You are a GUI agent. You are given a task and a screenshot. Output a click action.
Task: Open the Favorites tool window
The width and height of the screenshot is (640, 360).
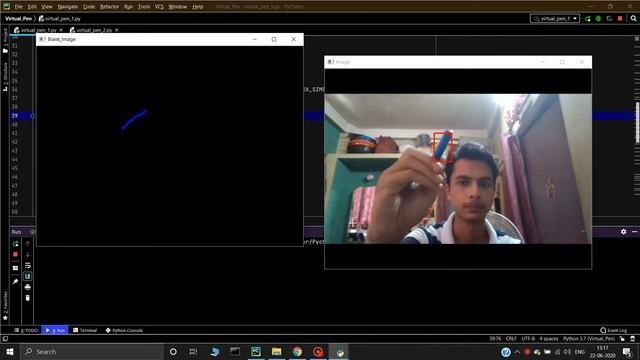(x=5, y=305)
